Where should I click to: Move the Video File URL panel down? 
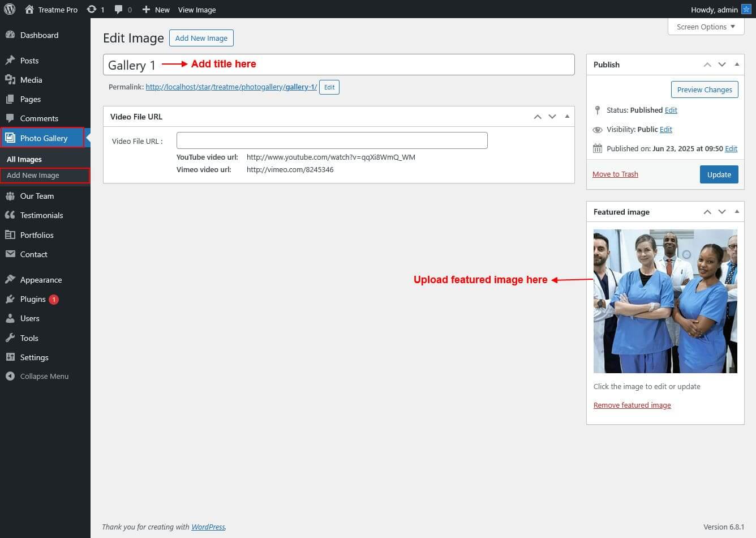552,117
